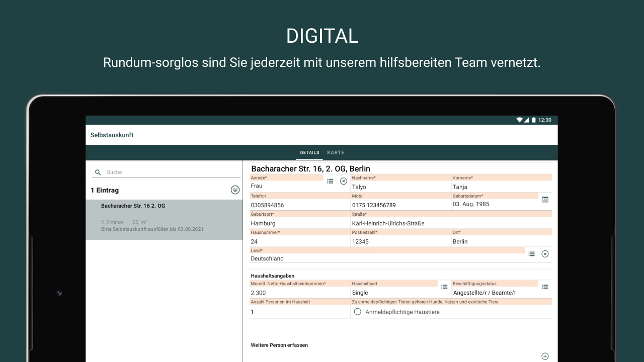Click the Weitere Person erfassen label
This screenshot has height=362, width=644.
[x=279, y=345]
